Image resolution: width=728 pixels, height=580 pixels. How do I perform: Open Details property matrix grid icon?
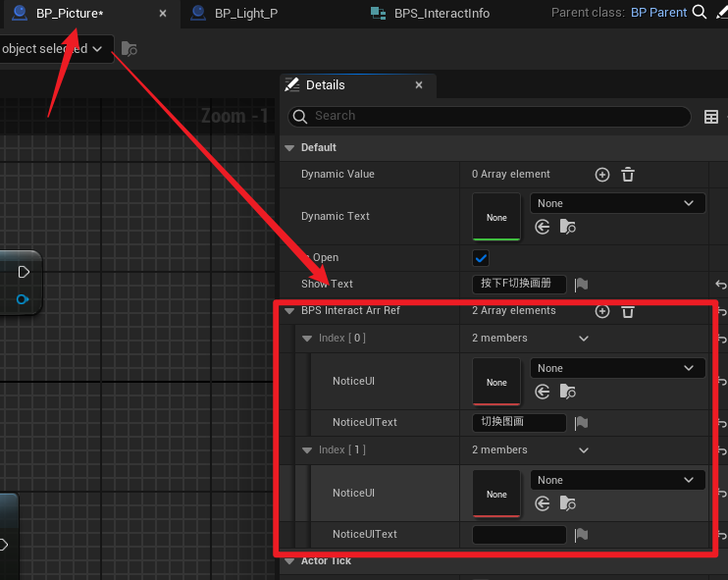point(710,117)
